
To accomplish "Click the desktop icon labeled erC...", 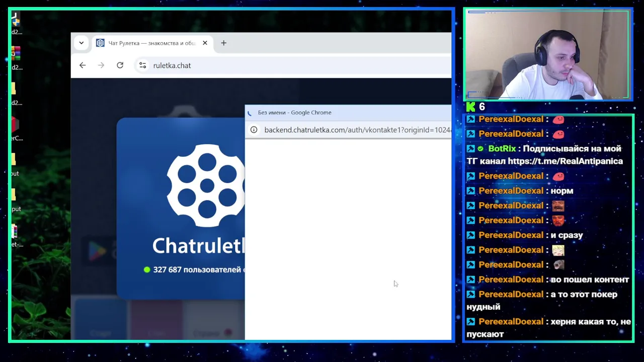I will point(16,129).
